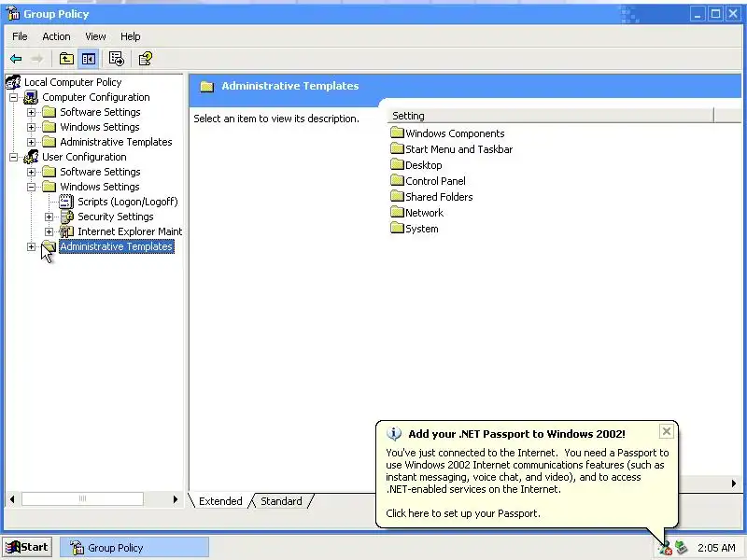Click the tree pane scroll right arrow
The image size is (747, 560).
175,498
